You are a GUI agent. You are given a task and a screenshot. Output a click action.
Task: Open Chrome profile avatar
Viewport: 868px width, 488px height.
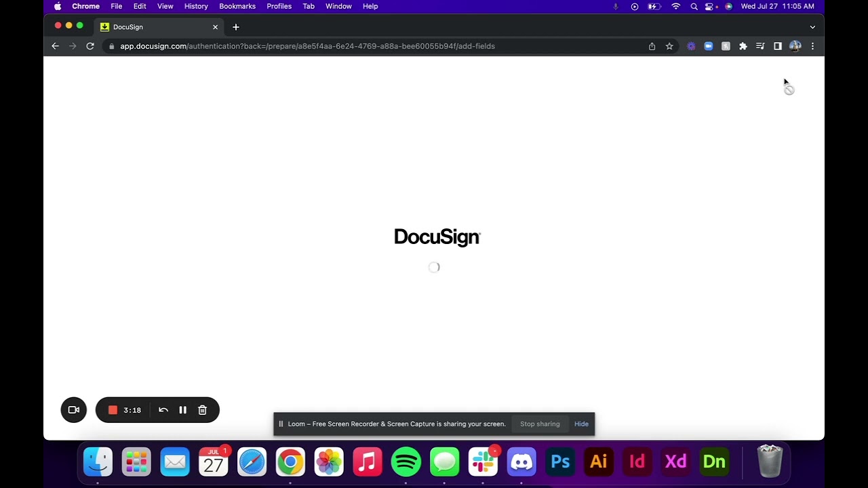(795, 46)
